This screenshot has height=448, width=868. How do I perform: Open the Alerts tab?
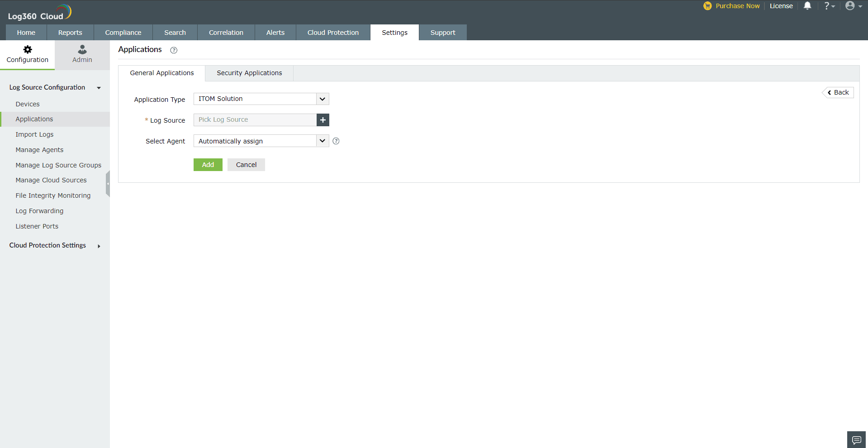(x=275, y=33)
